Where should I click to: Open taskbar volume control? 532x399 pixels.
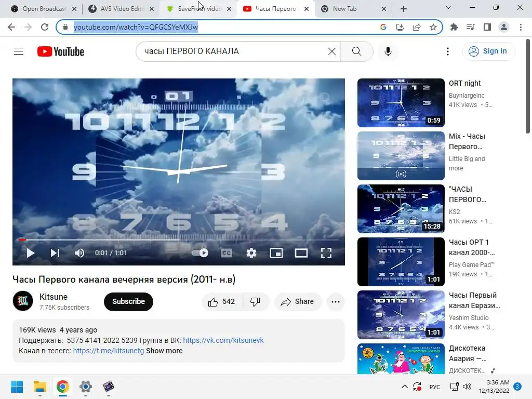coord(467,387)
